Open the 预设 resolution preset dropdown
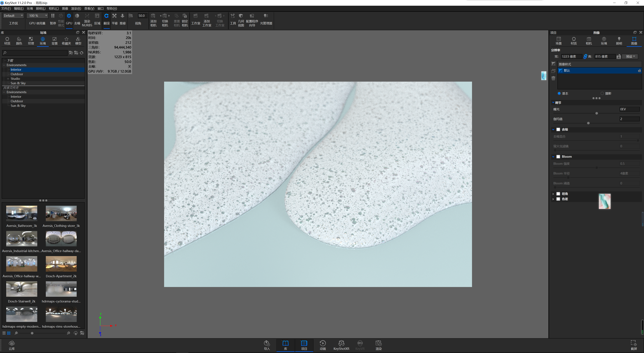Screen dimensions: 644x353 [x=630, y=56]
